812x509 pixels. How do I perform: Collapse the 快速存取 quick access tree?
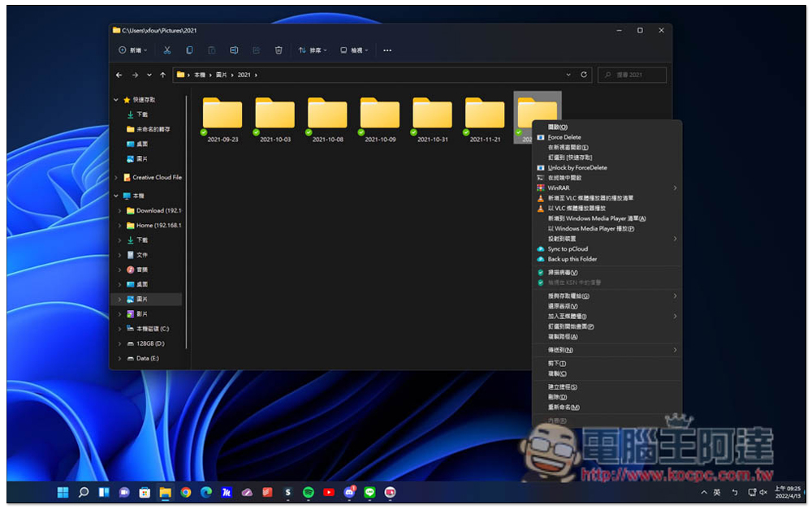116,100
